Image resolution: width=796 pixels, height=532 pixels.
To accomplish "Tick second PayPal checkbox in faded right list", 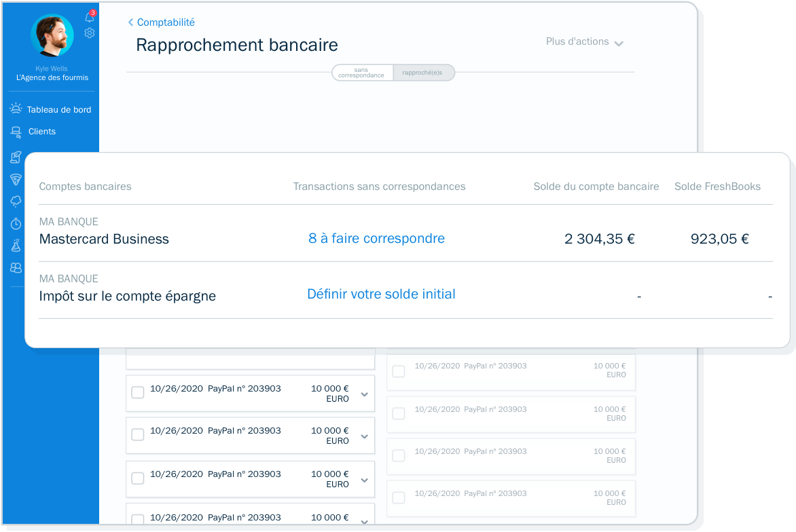I will (399, 414).
